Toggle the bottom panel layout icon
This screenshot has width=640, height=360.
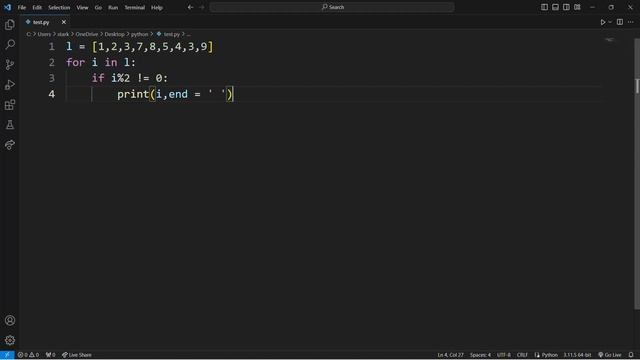[555, 7]
